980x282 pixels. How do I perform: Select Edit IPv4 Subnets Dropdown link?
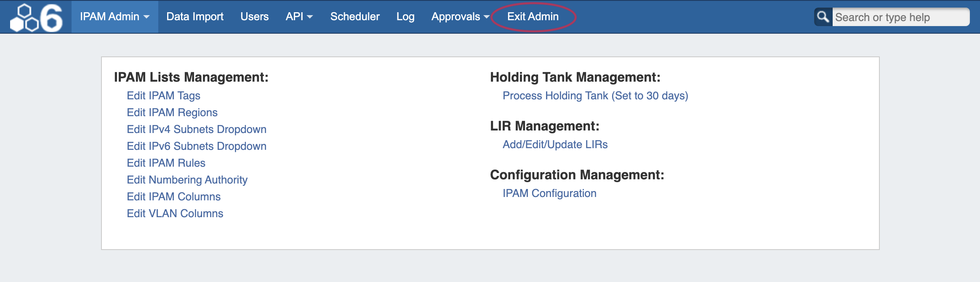197,129
